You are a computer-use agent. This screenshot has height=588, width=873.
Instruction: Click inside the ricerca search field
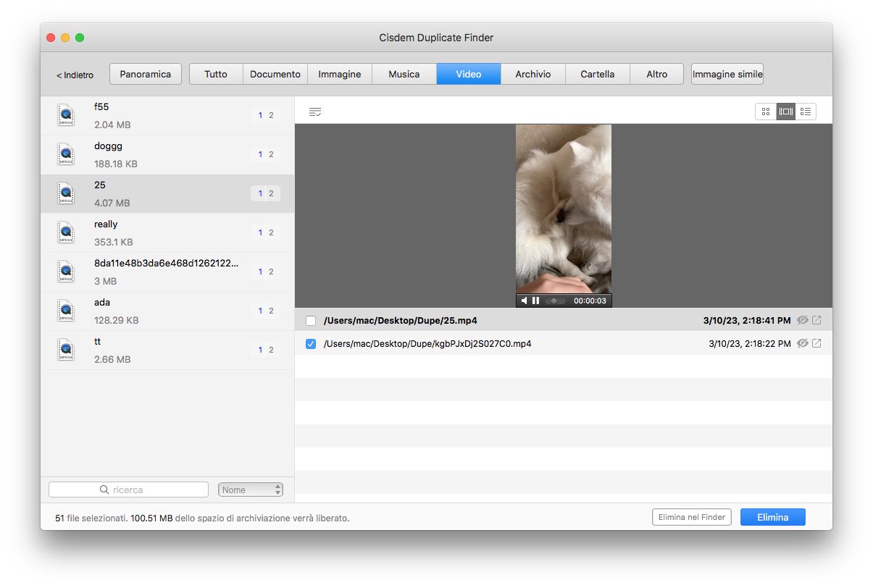click(128, 490)
